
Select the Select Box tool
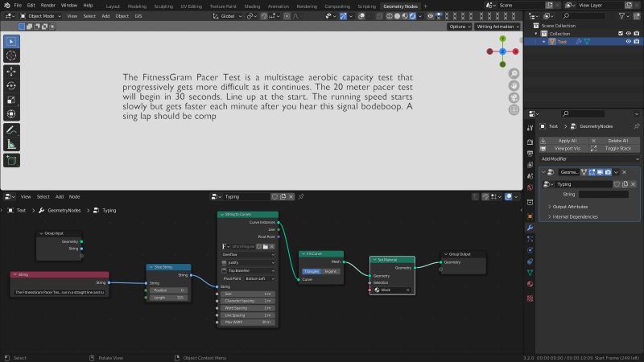coord(11,42)
